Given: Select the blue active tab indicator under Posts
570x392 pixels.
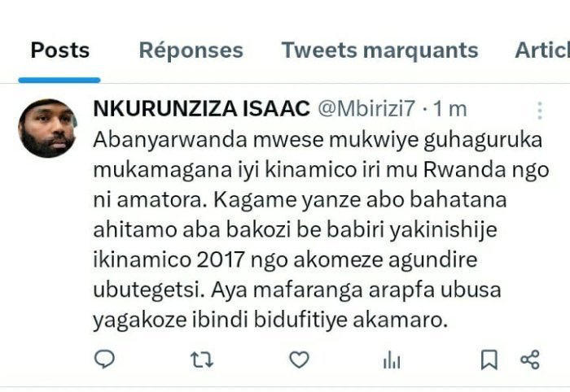Looking at the screenshot, I should click(x=59, y=81).
